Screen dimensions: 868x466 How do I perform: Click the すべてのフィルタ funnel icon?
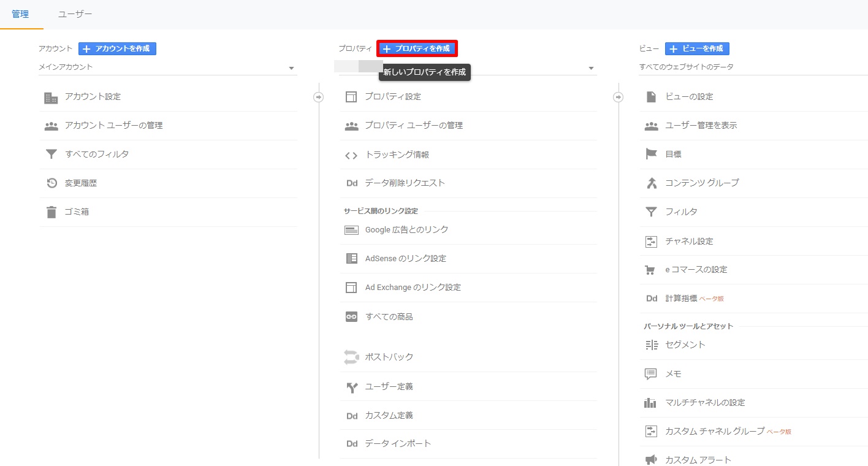(51, 155)
